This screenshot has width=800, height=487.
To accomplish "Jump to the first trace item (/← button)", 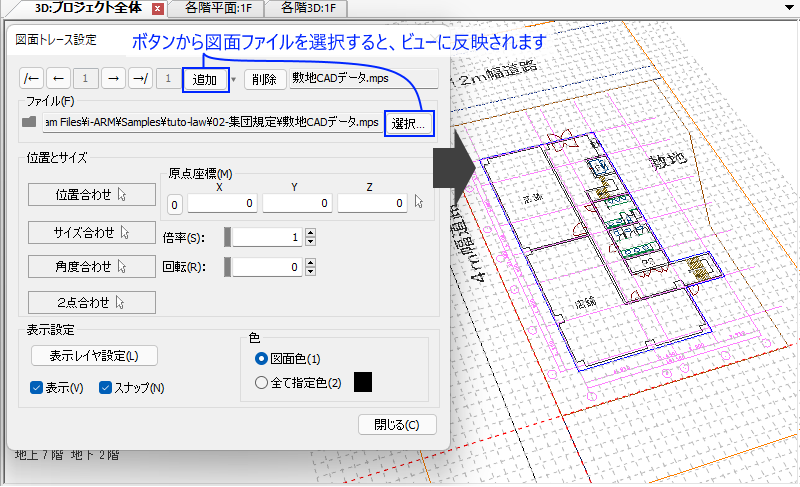I will [31, 79].
